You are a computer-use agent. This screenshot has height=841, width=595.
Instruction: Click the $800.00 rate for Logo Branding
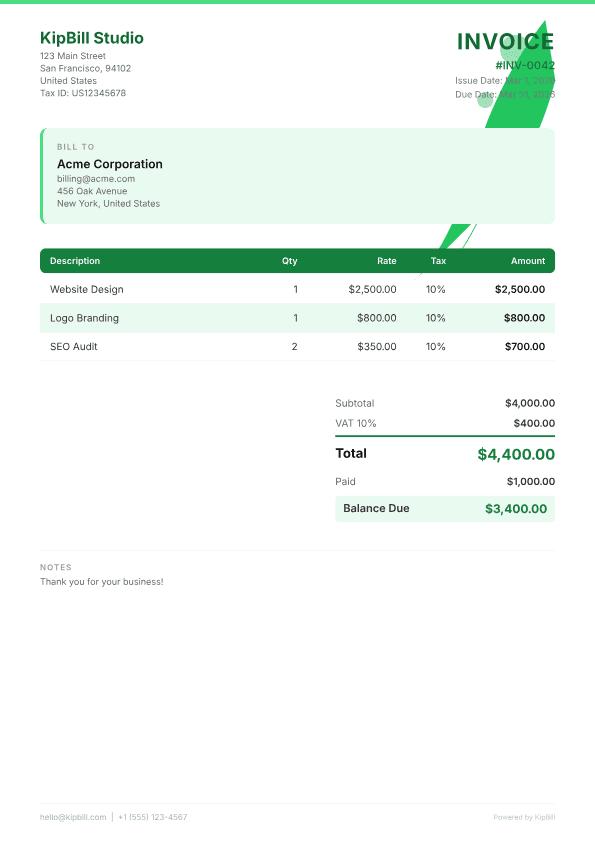pyautogui.click(x=377, y=318)
